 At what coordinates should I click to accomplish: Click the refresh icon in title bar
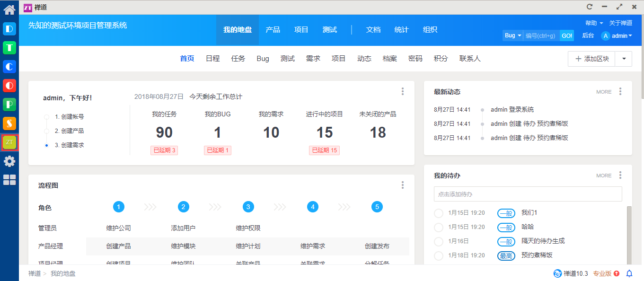pos(590,7)
